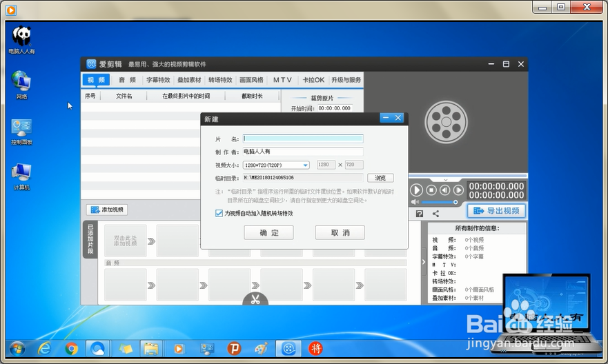Click the blue cloud browser taskbar icon

tap(98, 350)
